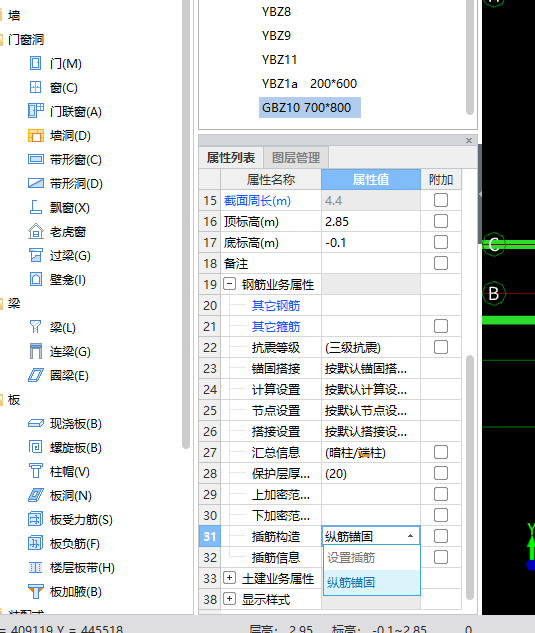Click the 抗震等级 value (三级抗震)
This screenshot has width=535, height=633.
[x=371, y=347]
